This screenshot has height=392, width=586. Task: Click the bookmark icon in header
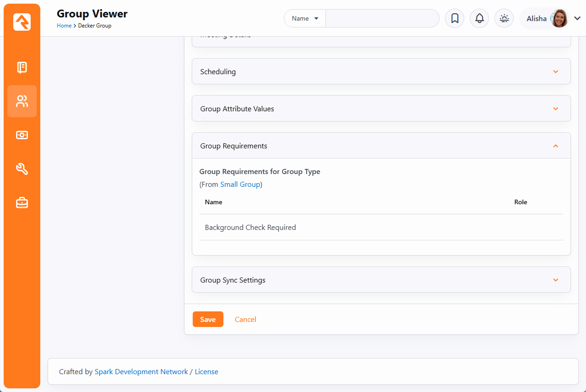point(455,18)
